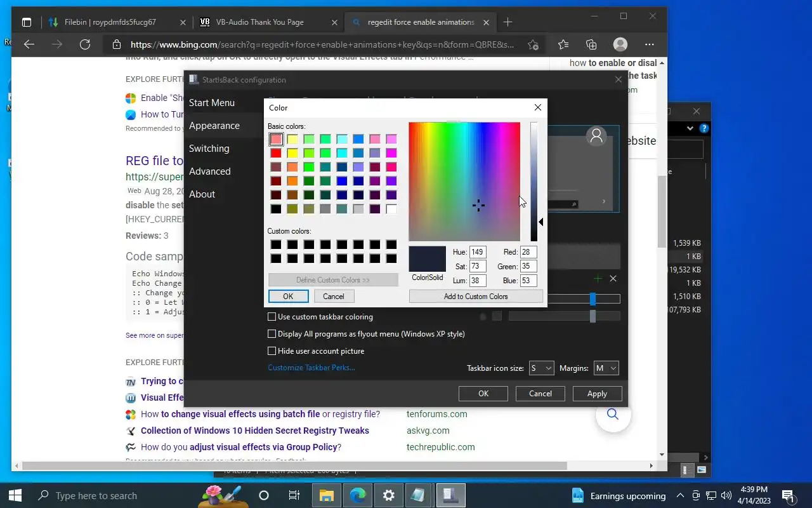Click volume icon in system tray

[726, 495]
